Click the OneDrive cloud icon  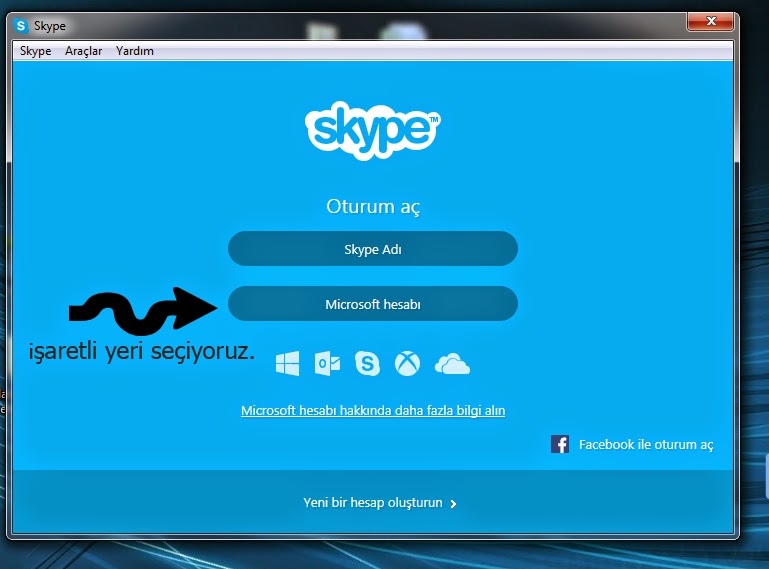coord(452,365)
